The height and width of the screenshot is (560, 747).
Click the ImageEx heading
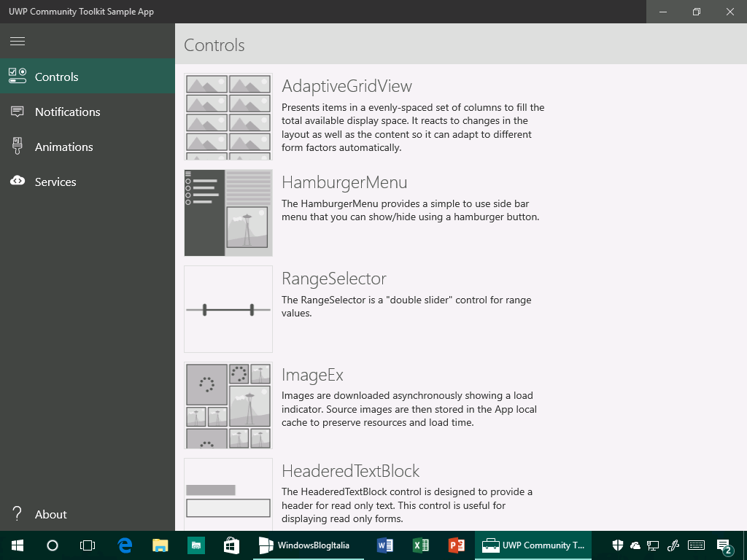click(312, 375)
